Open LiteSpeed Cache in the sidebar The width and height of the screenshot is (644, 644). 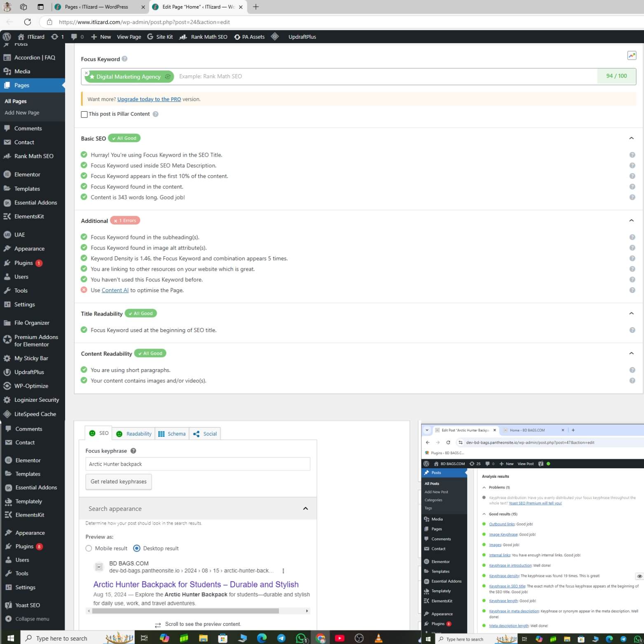pos(35,414)
